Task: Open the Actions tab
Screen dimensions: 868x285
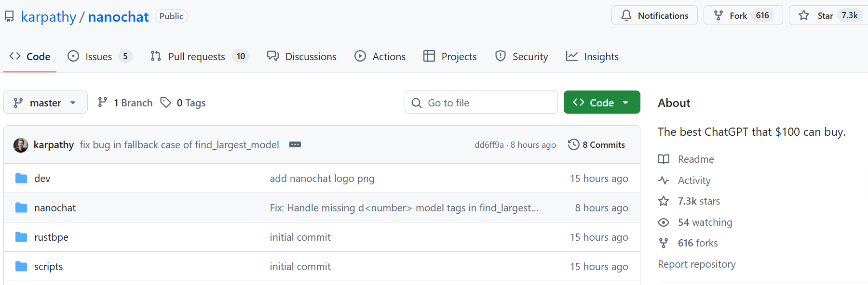Action: 380,57
